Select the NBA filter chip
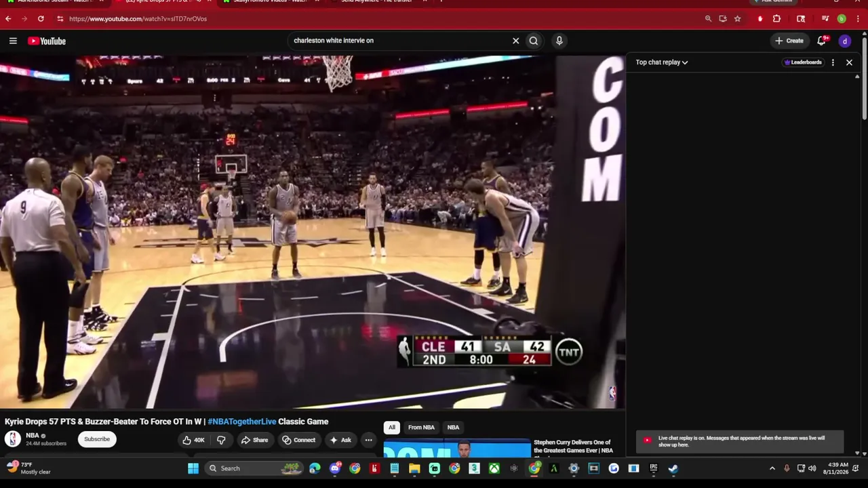Viewport: 868px width, 488px height. (453, 427)
